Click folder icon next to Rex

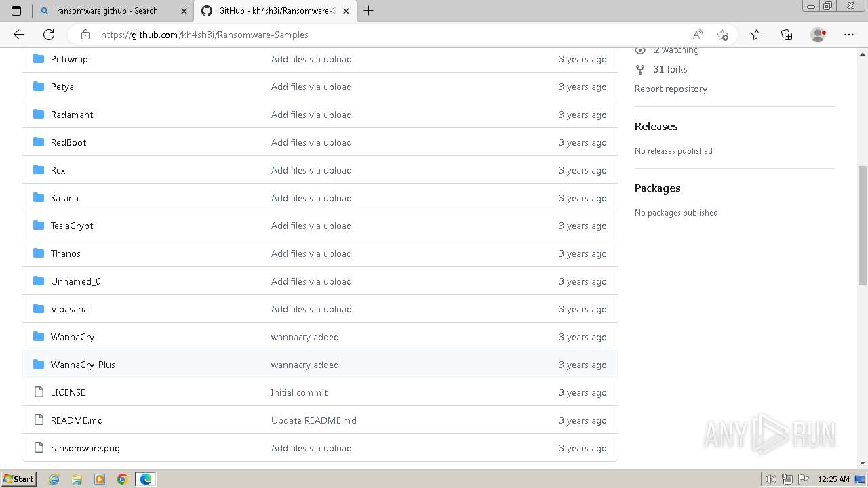pos(39,170)
